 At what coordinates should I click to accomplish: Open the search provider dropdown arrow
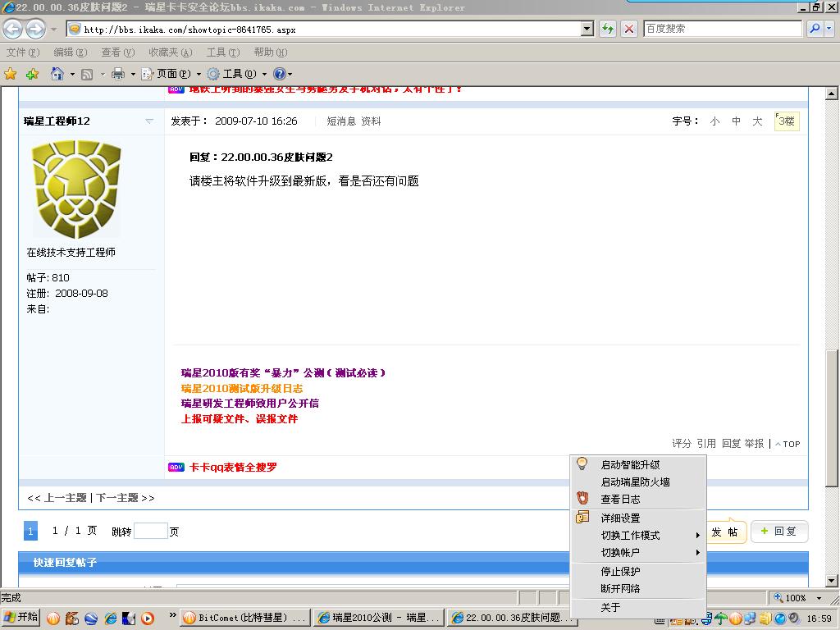[829, 29]
